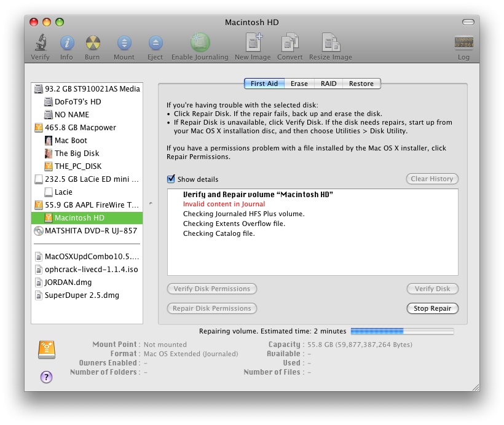Click the Enable Journaling toolbar icon
The height and width of the screenshot is (425, 504).
[x=200, y=42]
